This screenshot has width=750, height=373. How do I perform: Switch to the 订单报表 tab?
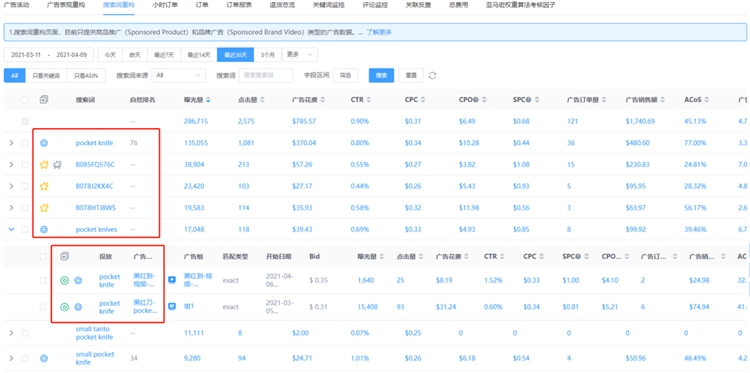[x=239, y=5]
